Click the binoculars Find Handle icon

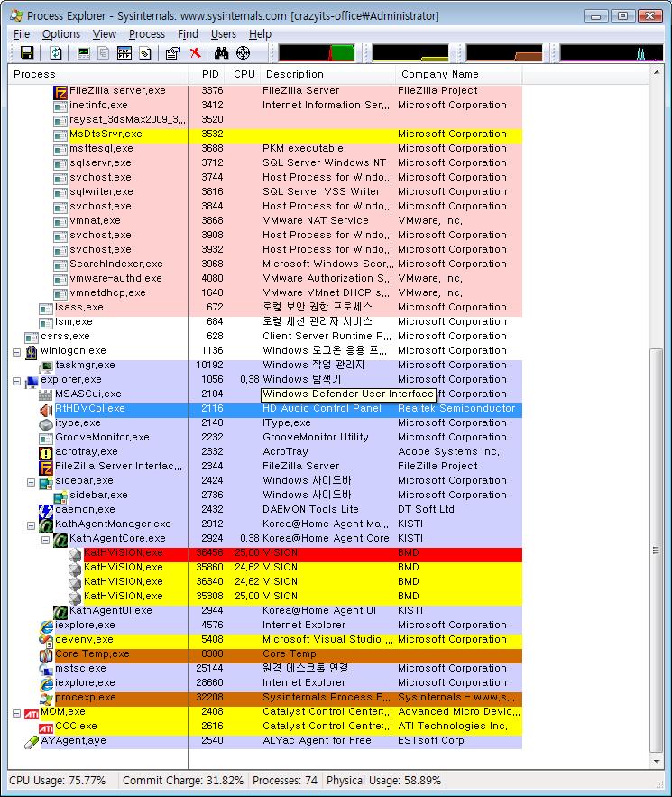coord(222,53)
